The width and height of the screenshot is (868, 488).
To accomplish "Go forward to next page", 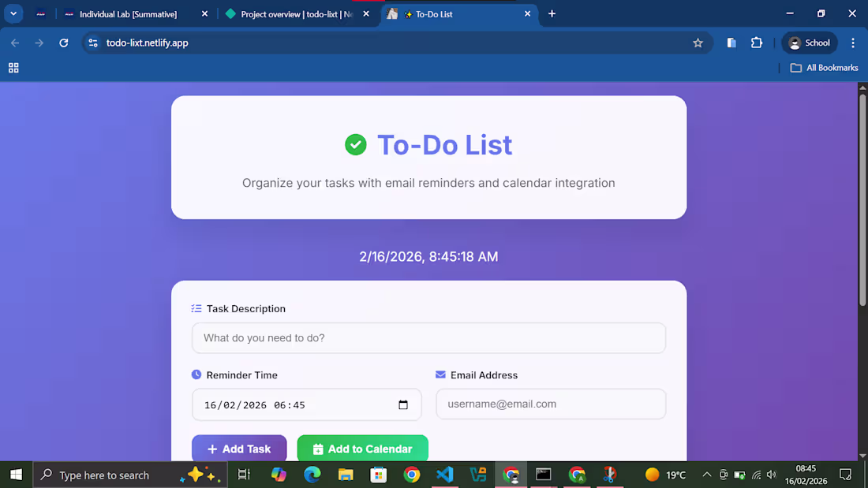I will [x=39, y=43].
